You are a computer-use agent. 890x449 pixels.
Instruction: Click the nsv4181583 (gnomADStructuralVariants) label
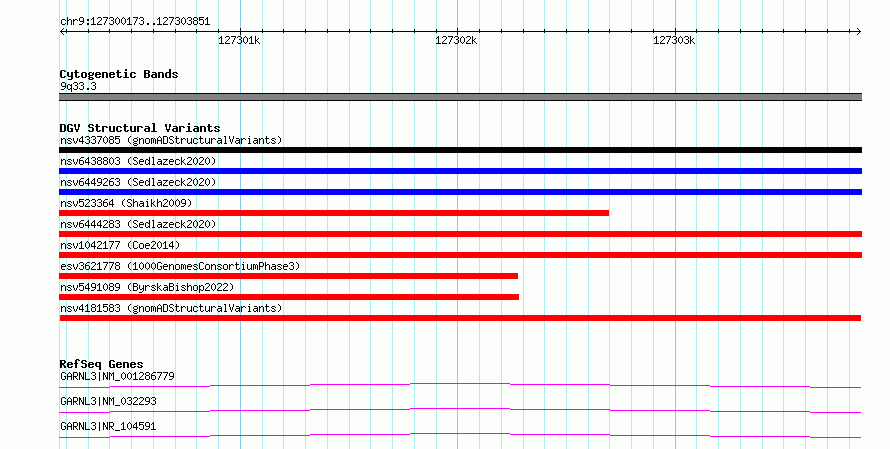click(x=171, y=308)
